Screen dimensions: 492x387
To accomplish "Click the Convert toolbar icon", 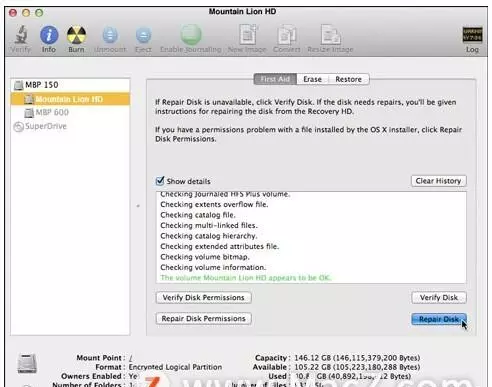I will click(x=286, y=34).
